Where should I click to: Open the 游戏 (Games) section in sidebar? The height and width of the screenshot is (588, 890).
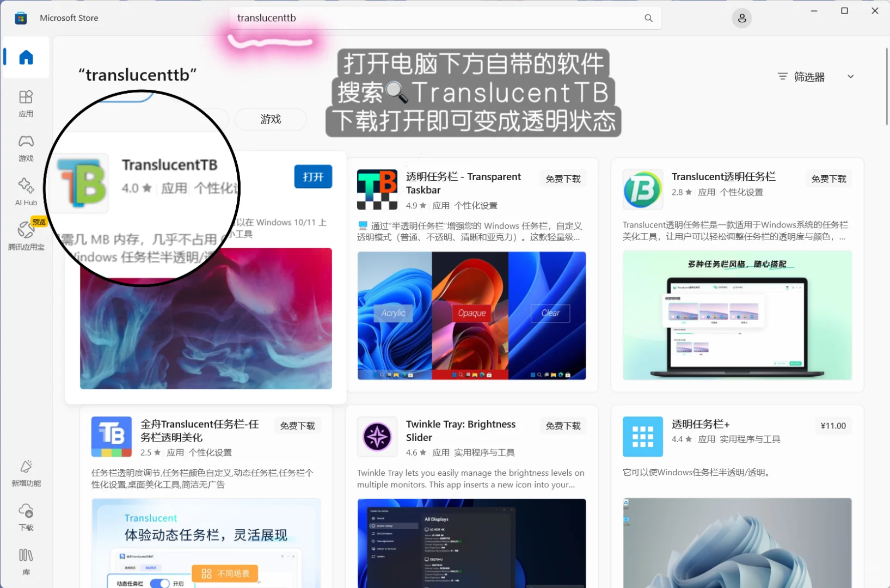point(25,148)
